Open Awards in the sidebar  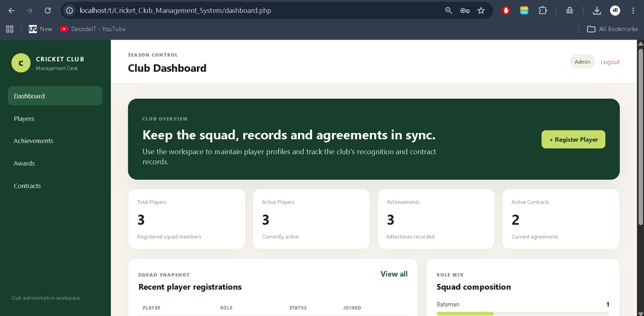pyautogui.click(x=55, y=163)
